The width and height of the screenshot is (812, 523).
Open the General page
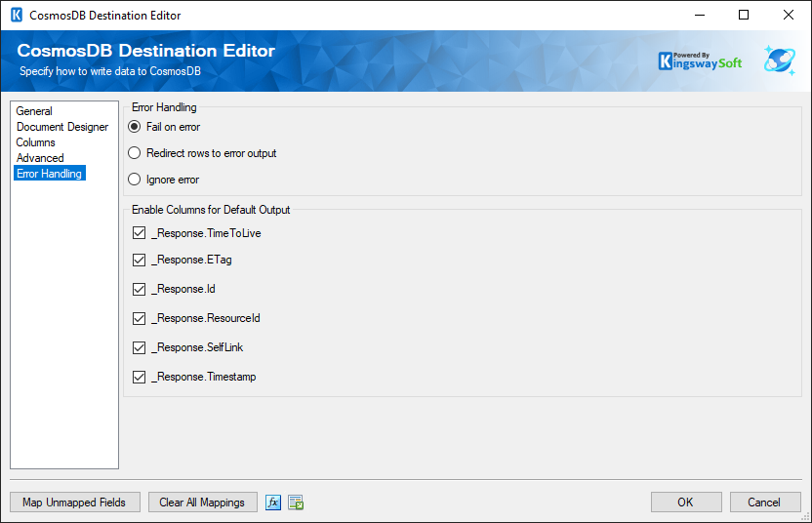coord(34,111)
